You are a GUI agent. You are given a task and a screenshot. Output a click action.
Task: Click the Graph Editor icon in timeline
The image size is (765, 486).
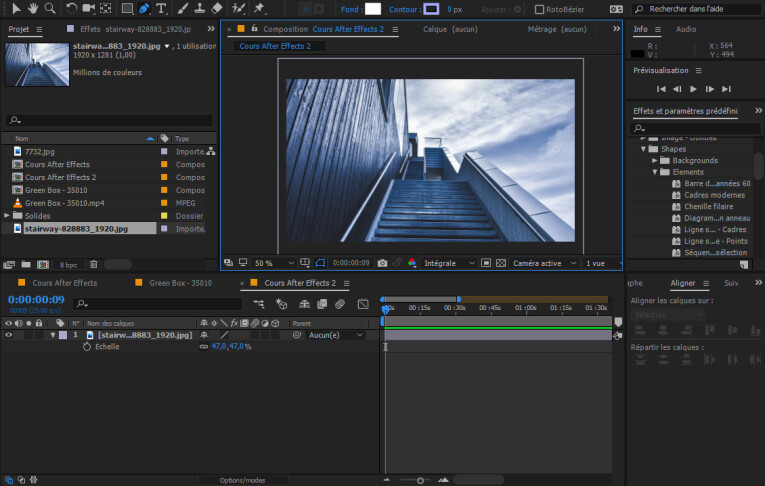click(363, 304)
